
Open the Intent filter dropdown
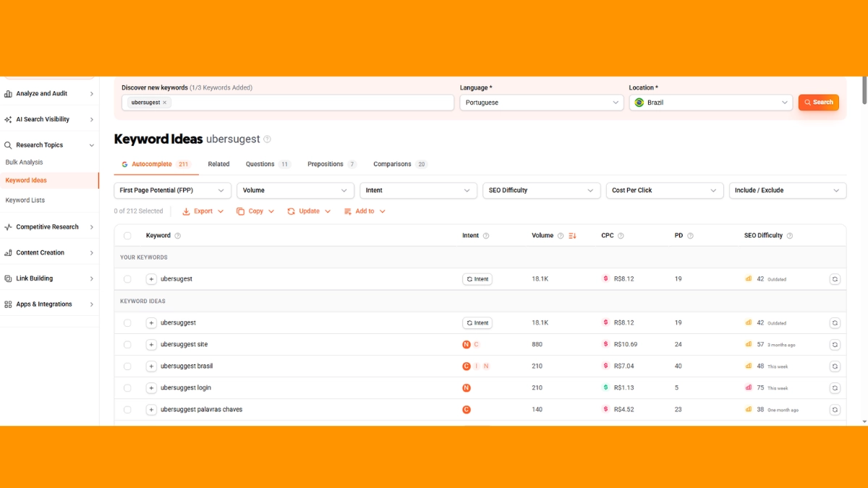point(419,190)
